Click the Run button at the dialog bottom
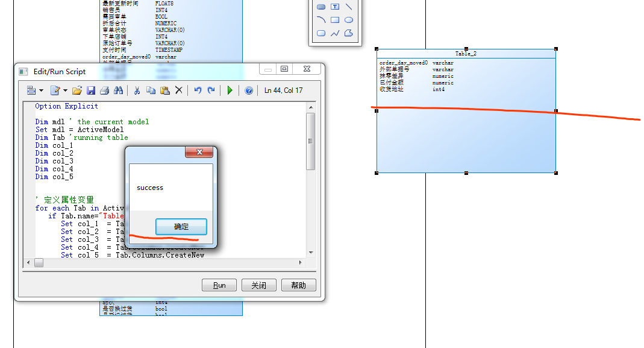Image resolution: width=644 pixels, height=348 pixels. point(219,285)
